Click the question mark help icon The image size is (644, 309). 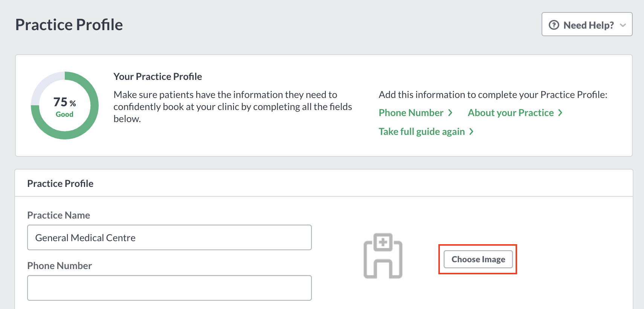point(554,25)
